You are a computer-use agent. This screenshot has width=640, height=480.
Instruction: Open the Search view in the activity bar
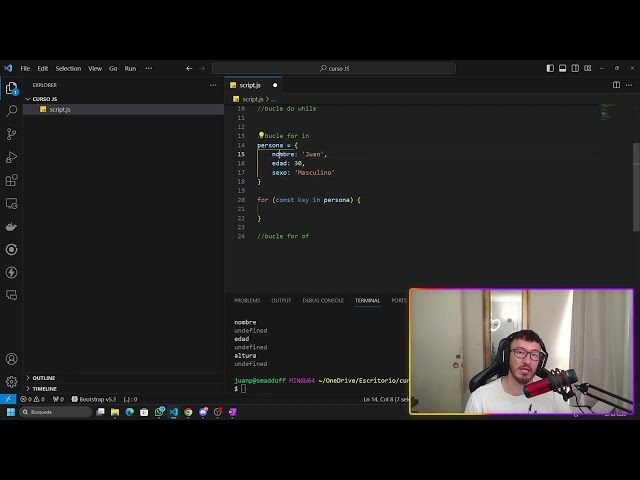coord(11,111)
